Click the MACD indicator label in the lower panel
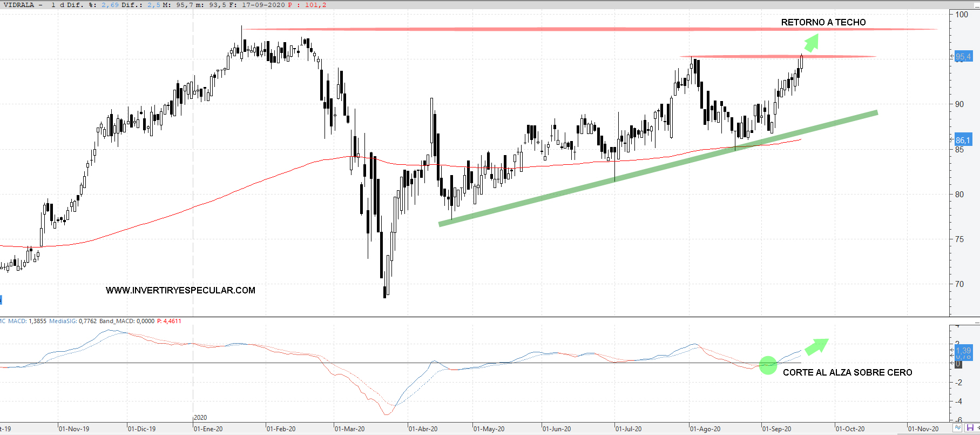 [17, 321]
